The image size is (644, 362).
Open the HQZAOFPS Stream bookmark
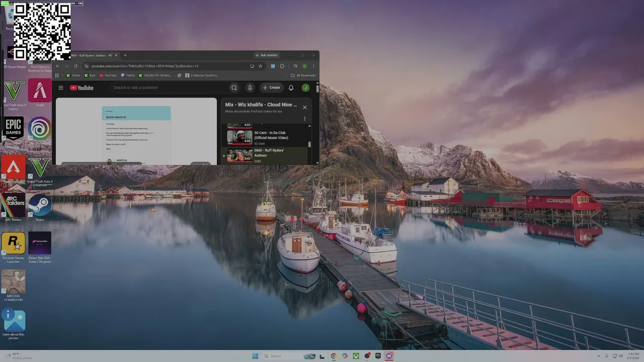tap(155, 75)
